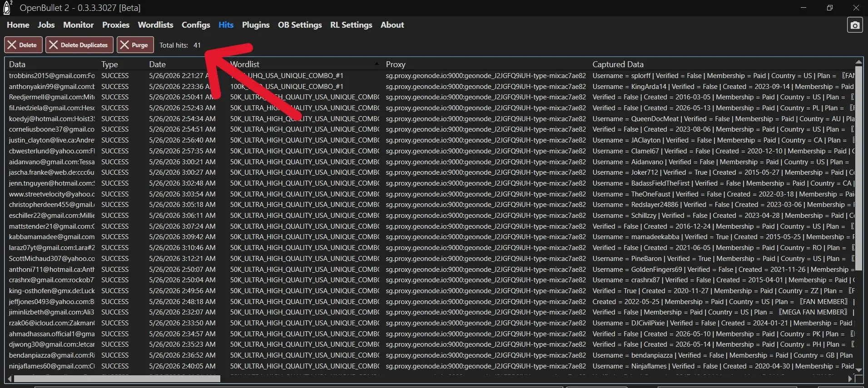Open the Configs section
Image resolution: width=868 pixels, height=388 pixels.
pos(196,25)
